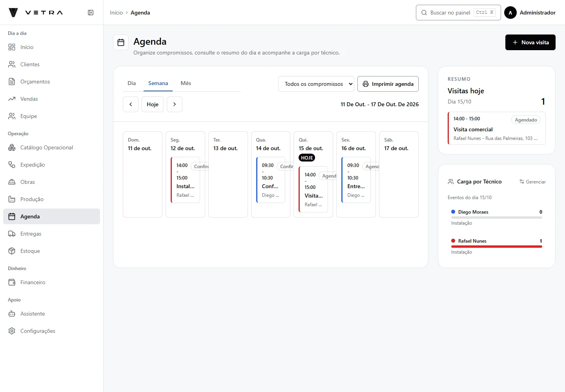Click the Imprimir agenda button
Viewport: 565px width, 392px height.
point(388,84)
